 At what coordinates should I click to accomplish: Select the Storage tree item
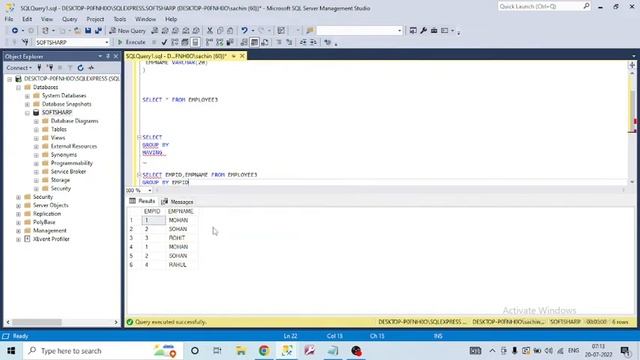click(60, 180)
